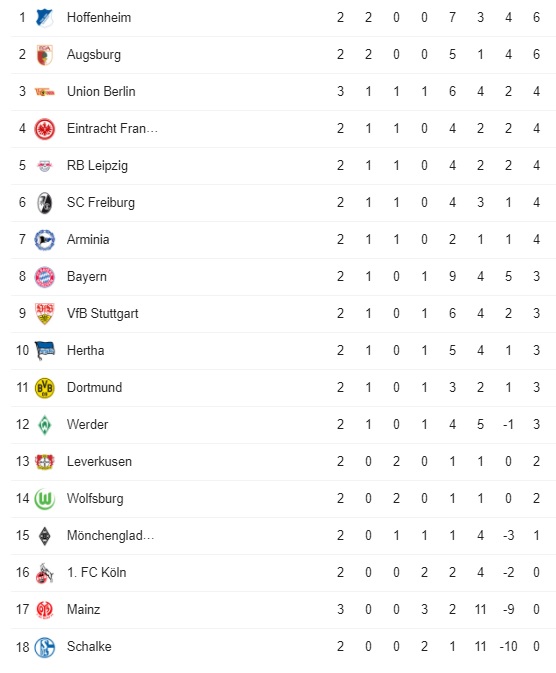Click the RB Leipzig logo
Screen dimensions: 556x673
click(x=44, y=166)
